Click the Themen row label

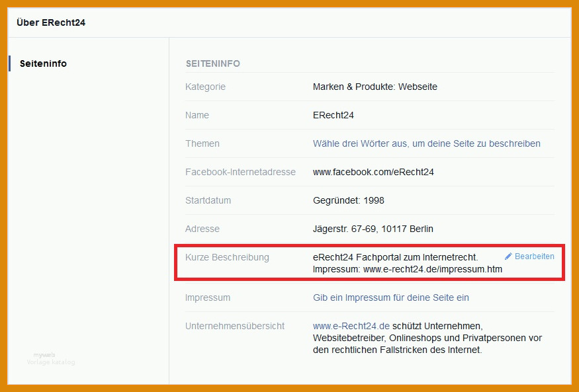tap(202, 143)
